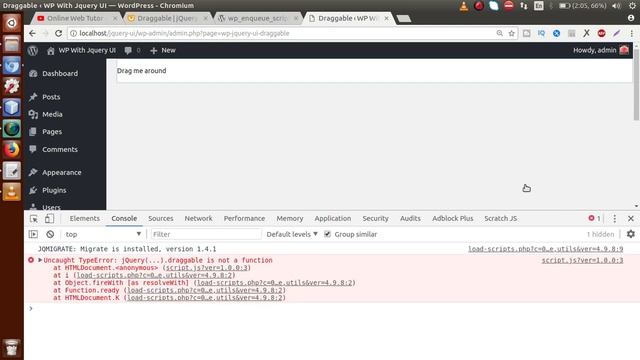Switch to the Online Web Tutor browser tab

click(x=76, y=18)
